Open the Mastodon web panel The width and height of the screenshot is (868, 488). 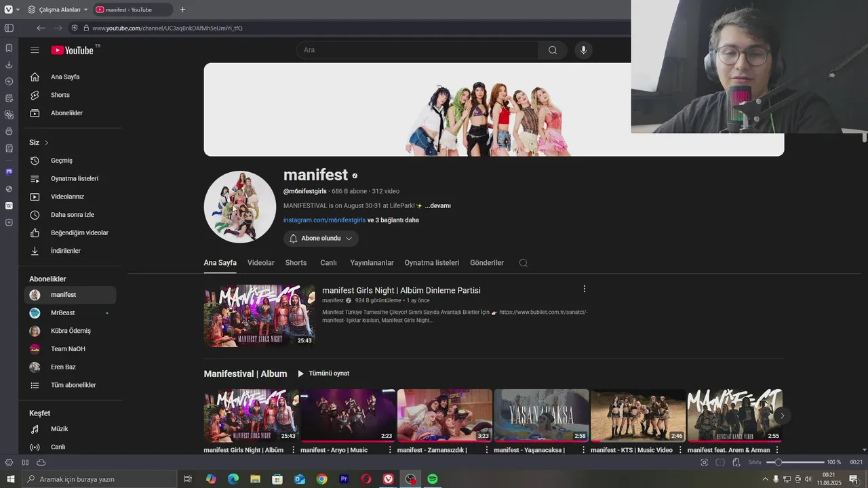coord(9,172)
